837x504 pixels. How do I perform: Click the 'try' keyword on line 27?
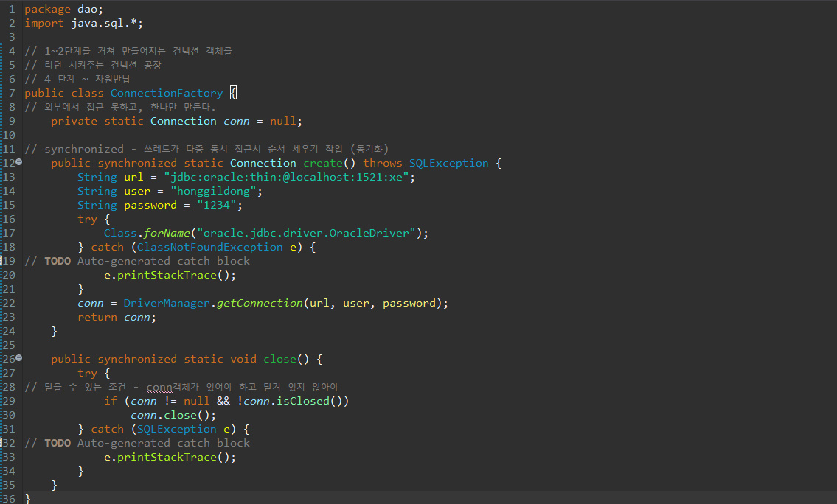click(x=88, y=373)
